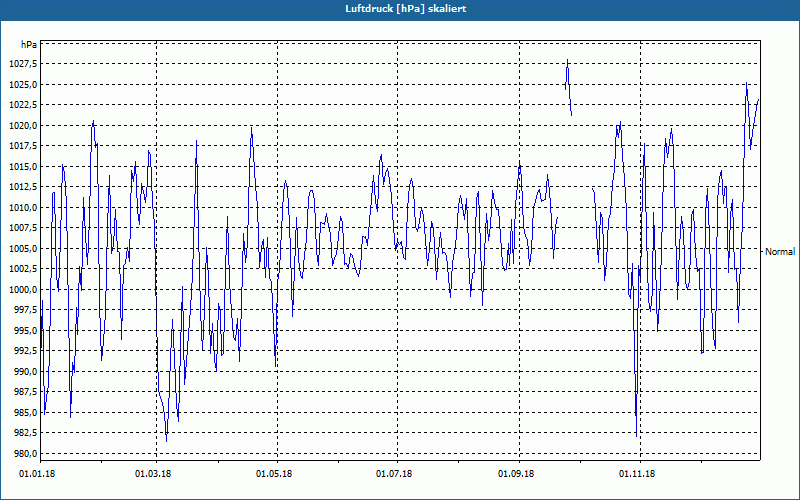Screen dimensions: 800x500
Task: Click the 982,5 axis value
Action: coord(24,433)
